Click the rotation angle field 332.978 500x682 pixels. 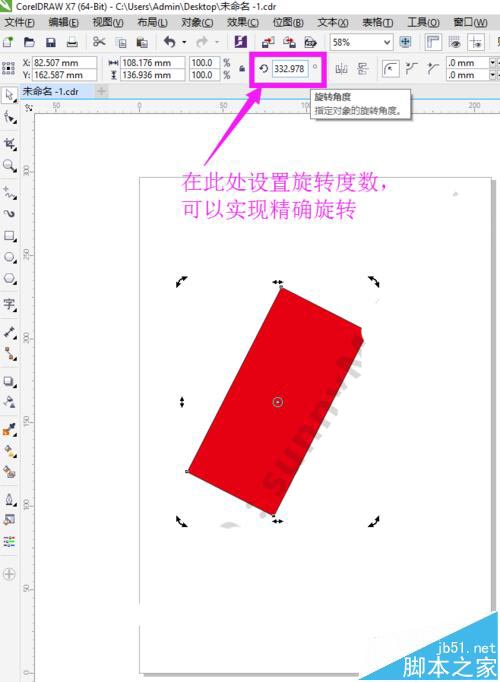[290, 68]
